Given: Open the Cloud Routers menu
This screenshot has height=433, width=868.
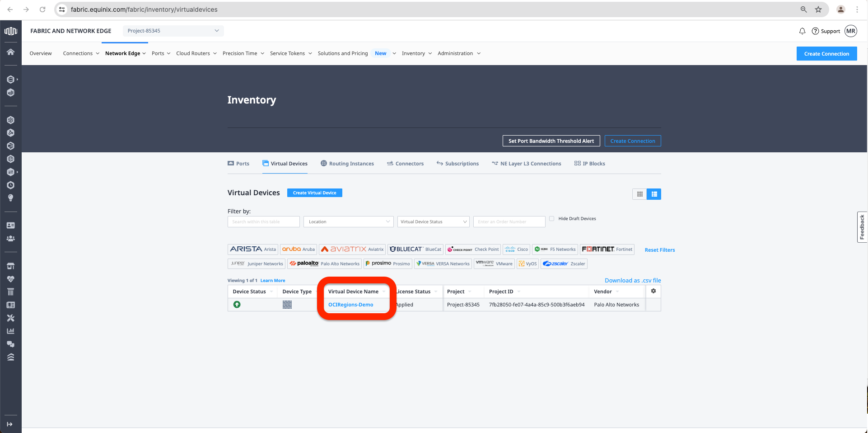Looking at the screenshot, I should [x=196, y=53].
